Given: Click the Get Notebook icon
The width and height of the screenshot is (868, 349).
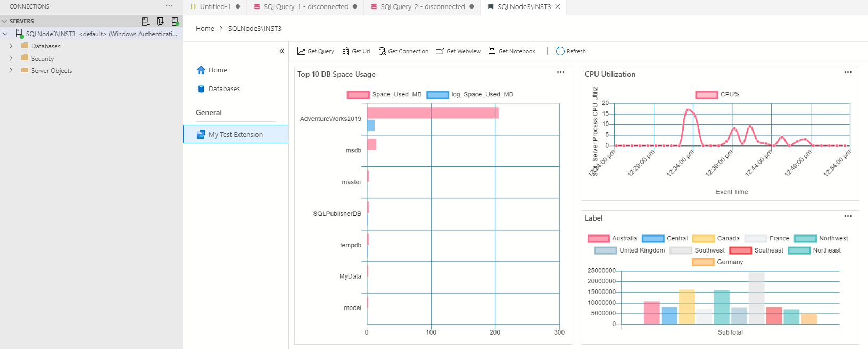Looking at the screenshot, I should [x=492, y=51].
